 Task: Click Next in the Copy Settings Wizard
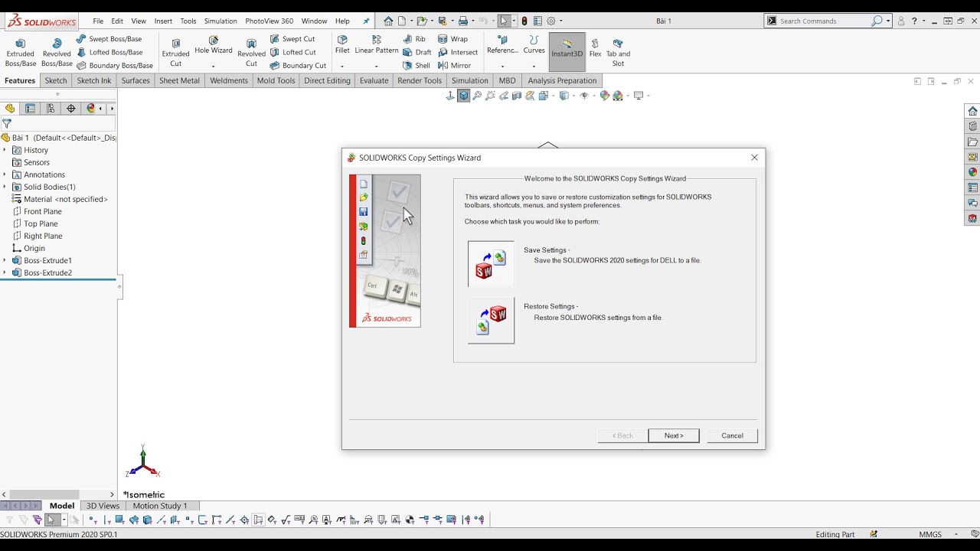[674, 435]
